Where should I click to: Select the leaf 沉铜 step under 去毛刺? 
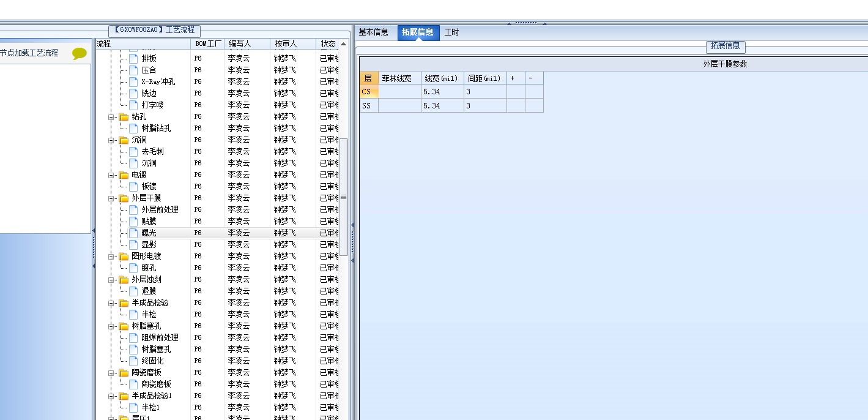[x=149, y=163]
